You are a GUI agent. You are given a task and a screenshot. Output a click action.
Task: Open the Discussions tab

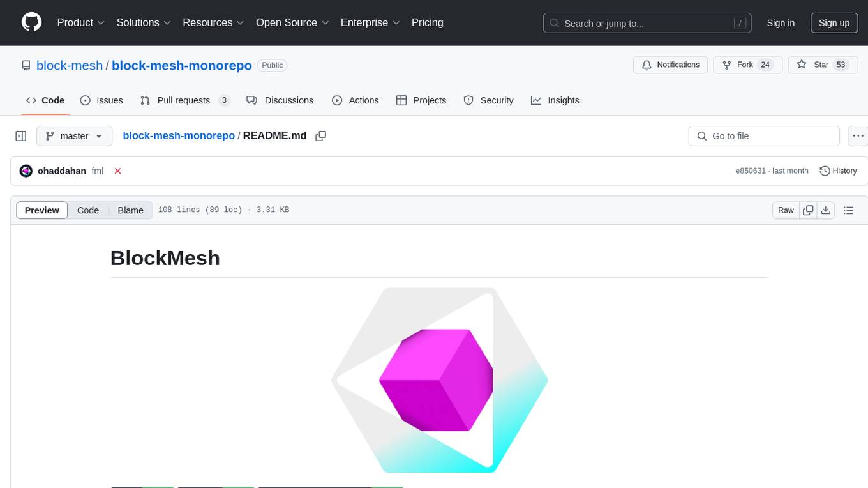click(x=280, y=100)
